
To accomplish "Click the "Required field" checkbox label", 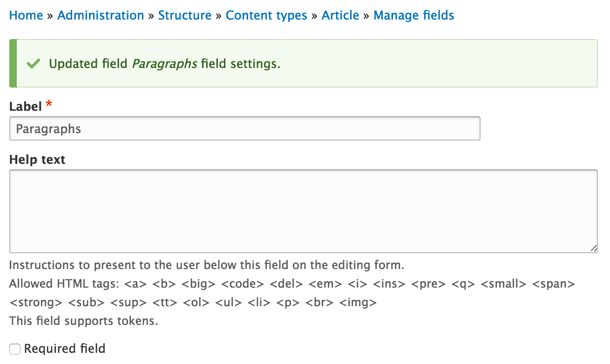I will tap(65, 349).
